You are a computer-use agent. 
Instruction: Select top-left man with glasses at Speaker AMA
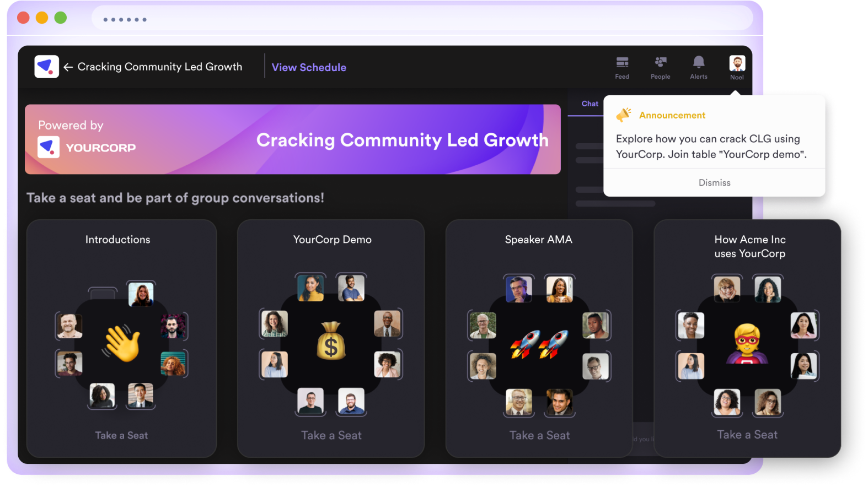[519, 289]
